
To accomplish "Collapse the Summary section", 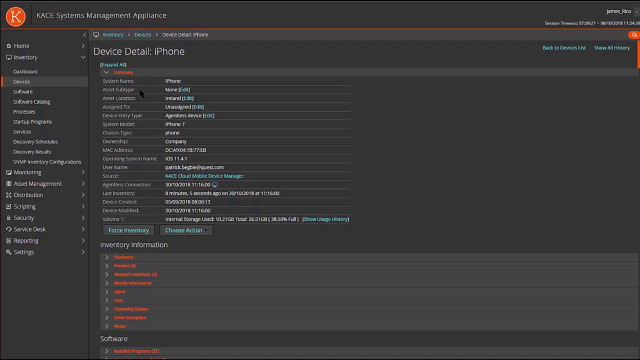I will click(x=107, y=72).
